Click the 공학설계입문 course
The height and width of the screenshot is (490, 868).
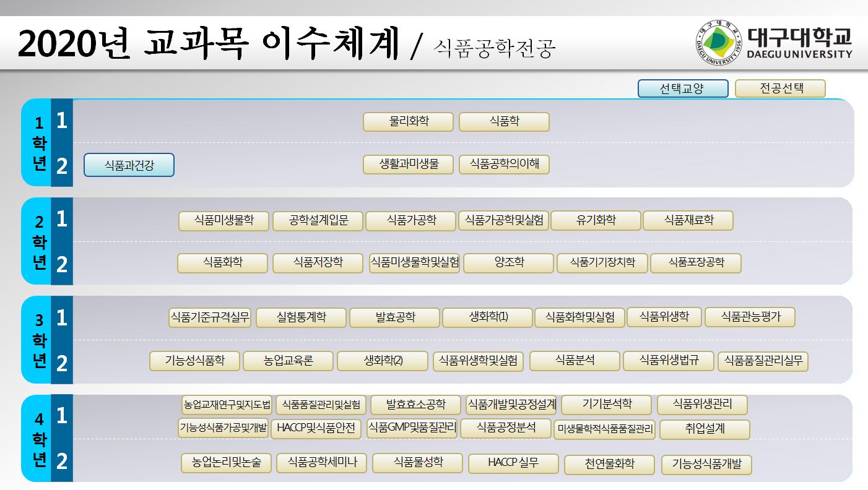pos(318,221)
